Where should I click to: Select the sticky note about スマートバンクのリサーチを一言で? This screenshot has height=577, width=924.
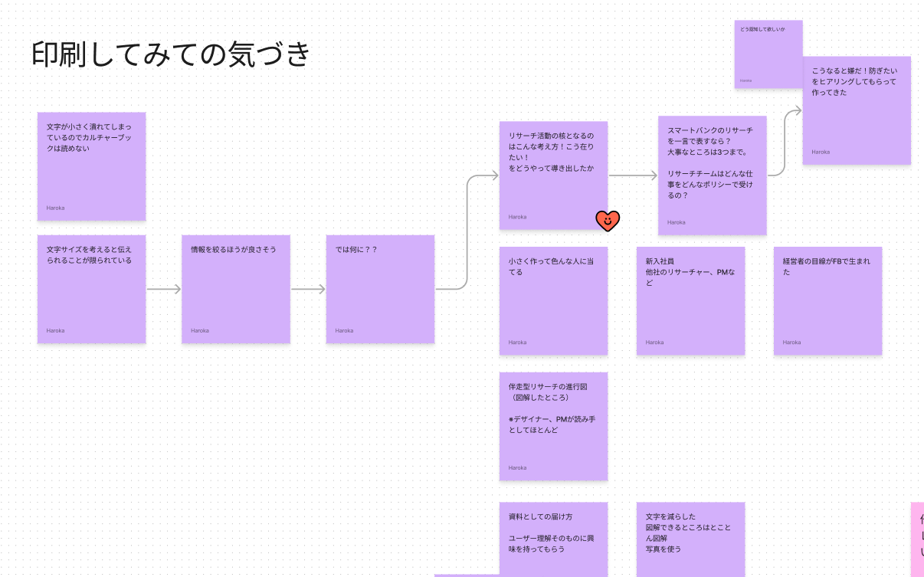click(713, 175)
